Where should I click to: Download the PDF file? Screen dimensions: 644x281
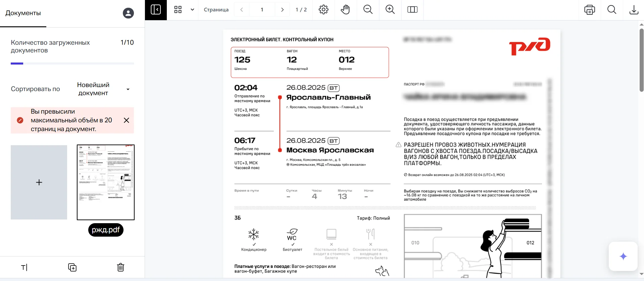click(634, 10)
